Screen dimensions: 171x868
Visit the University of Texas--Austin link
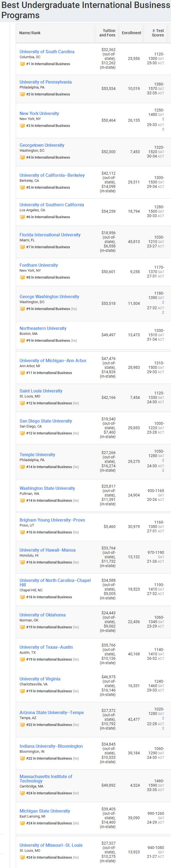(46, 647)
